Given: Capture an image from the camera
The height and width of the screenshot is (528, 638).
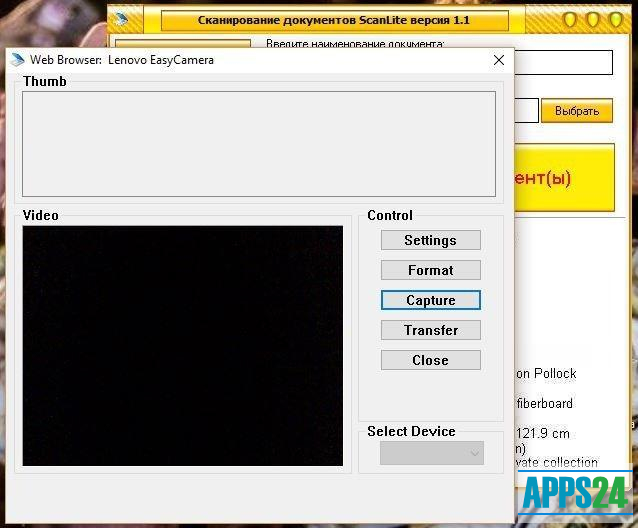Looking at the screenshot, I should pyautogui.click(x=430, y=300).
